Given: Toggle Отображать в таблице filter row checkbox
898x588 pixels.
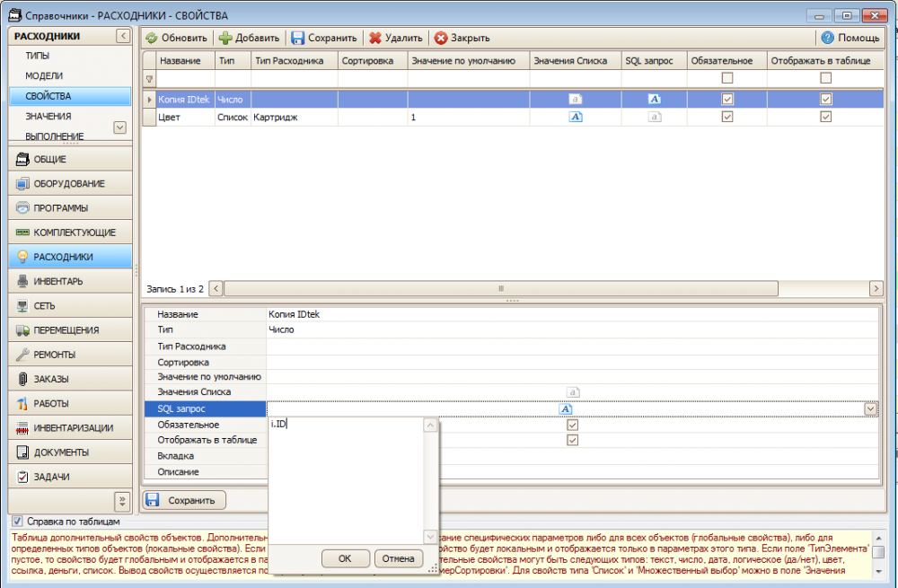Looking at the screenshot, I should (826, 78).
